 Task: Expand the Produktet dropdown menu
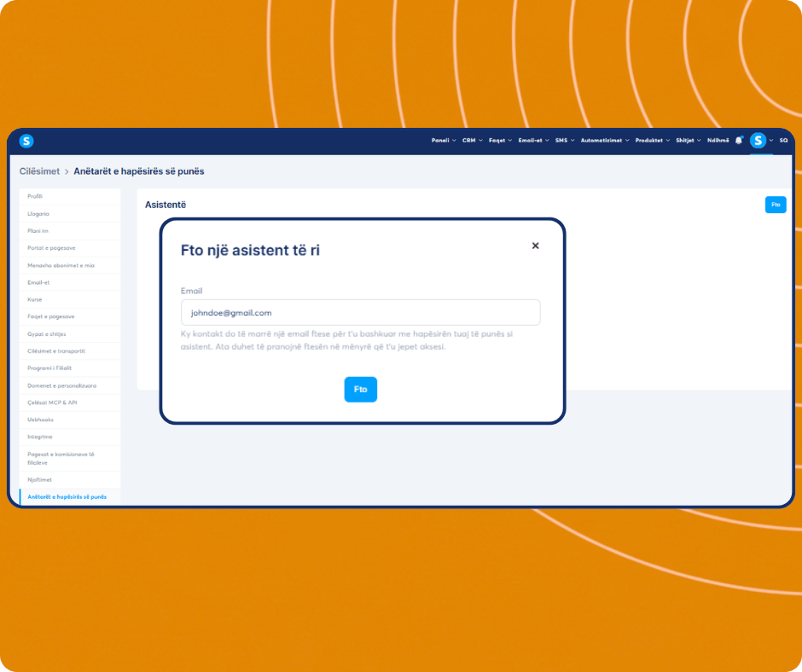(652, 140)
